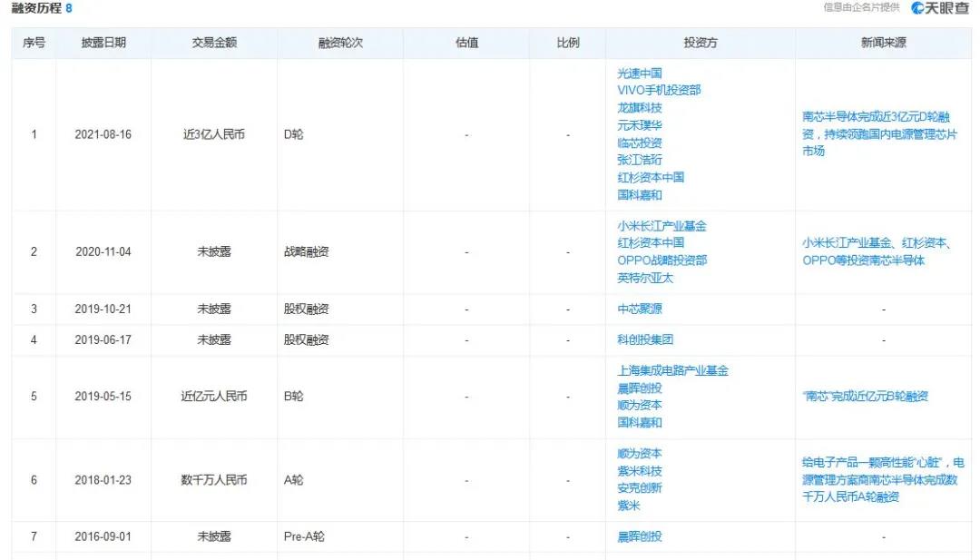Click the 天眼查 logo
Screen dimensions: 980x560
click(940, 7)
